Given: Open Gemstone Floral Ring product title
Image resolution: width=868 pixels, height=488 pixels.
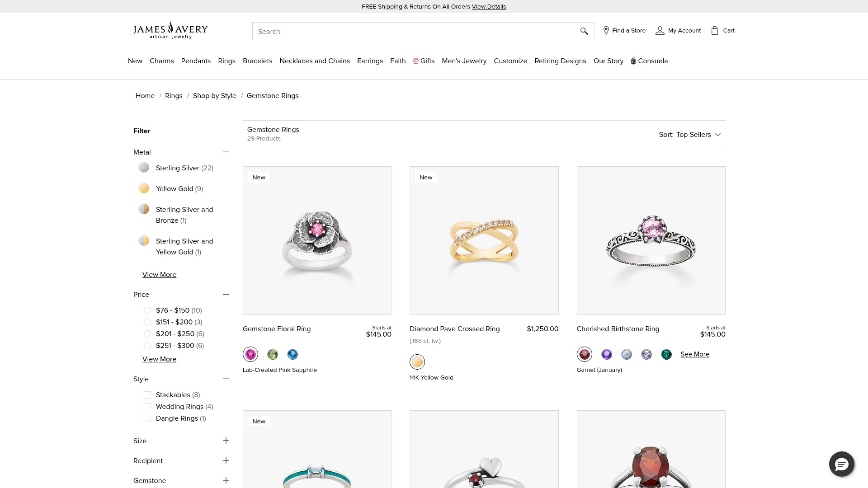Looking at the screenshot, I should [277, 329].
